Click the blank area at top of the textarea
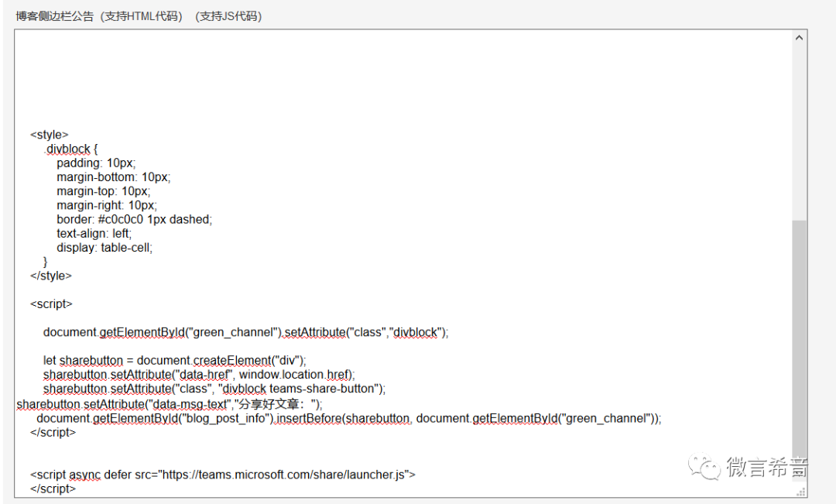The image size is (836, 504). [403, 80]
